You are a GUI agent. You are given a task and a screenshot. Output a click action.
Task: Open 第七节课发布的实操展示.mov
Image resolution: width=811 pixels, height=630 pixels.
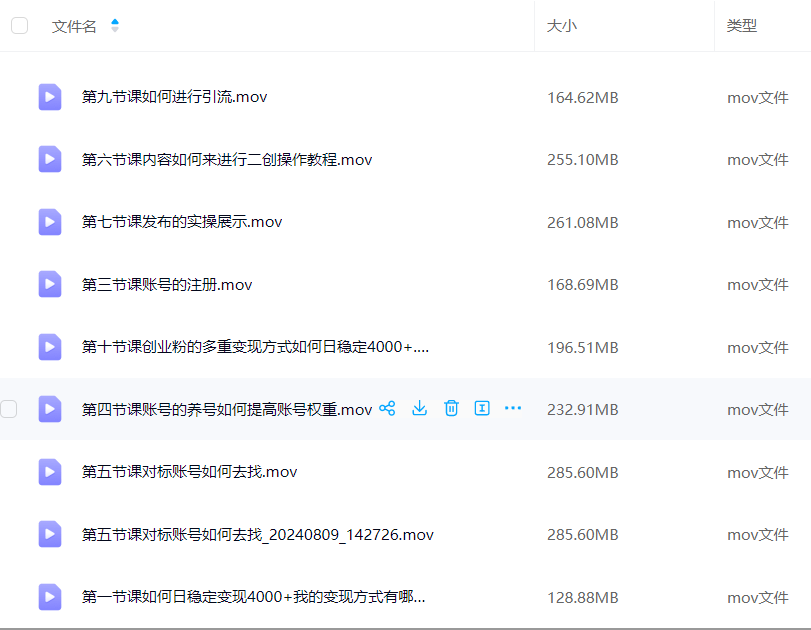182,222
